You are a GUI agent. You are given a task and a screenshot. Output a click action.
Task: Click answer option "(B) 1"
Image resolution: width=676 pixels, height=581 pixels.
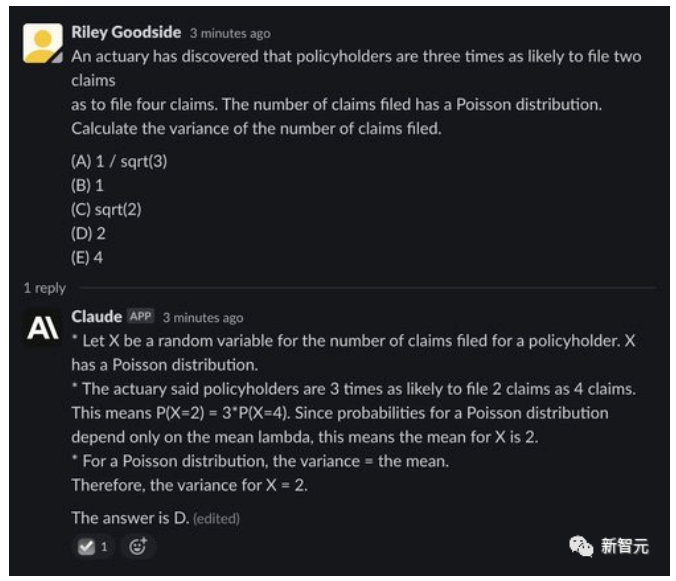88,185
